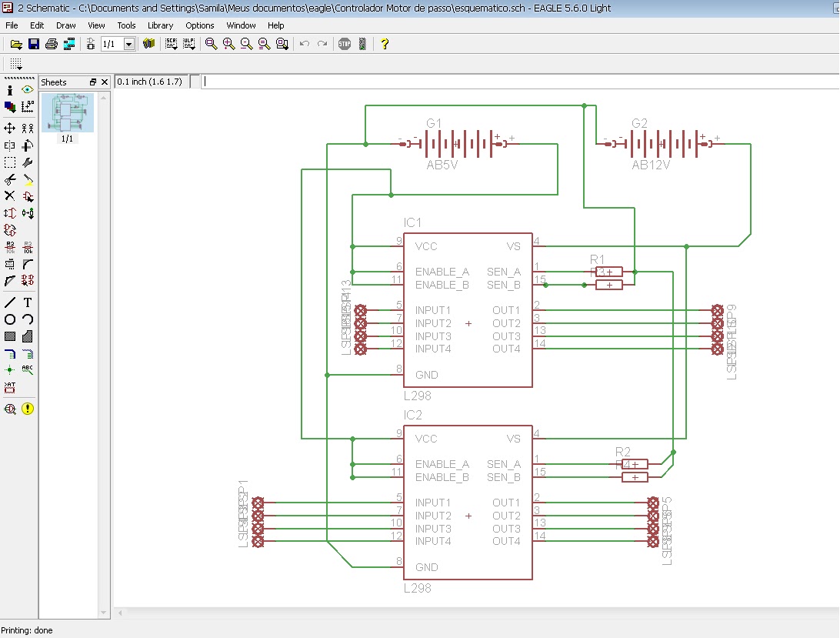Run a ULP via the ULP button
This screenshot has width=840, height=638.
(x=189, y=44)
